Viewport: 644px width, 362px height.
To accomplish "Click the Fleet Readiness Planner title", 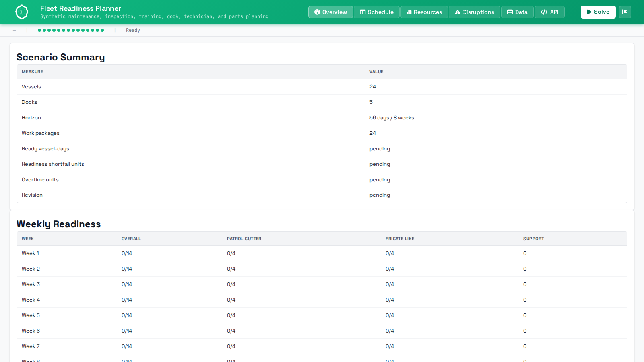I will [x=80, y=8].
